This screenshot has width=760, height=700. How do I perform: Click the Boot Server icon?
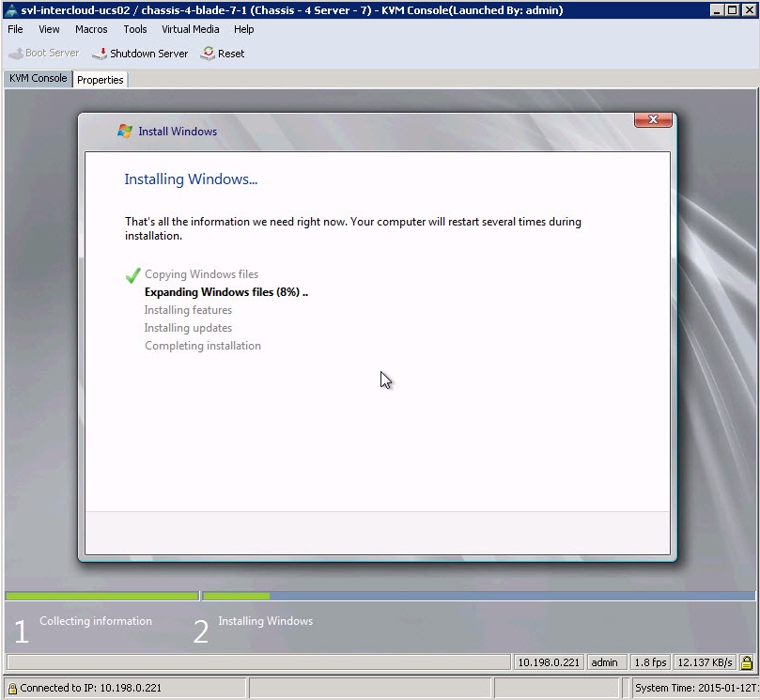click(16, 54)
